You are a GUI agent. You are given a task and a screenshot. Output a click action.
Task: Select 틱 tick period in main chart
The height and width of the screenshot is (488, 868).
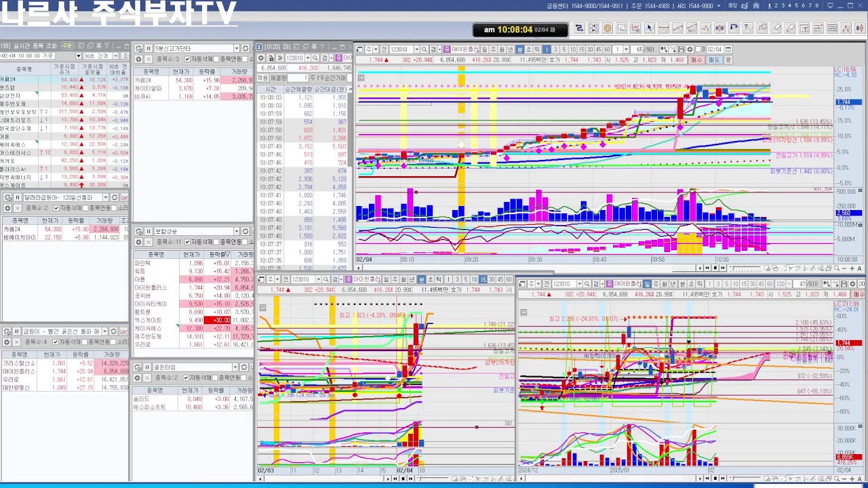tap(536, 49)
